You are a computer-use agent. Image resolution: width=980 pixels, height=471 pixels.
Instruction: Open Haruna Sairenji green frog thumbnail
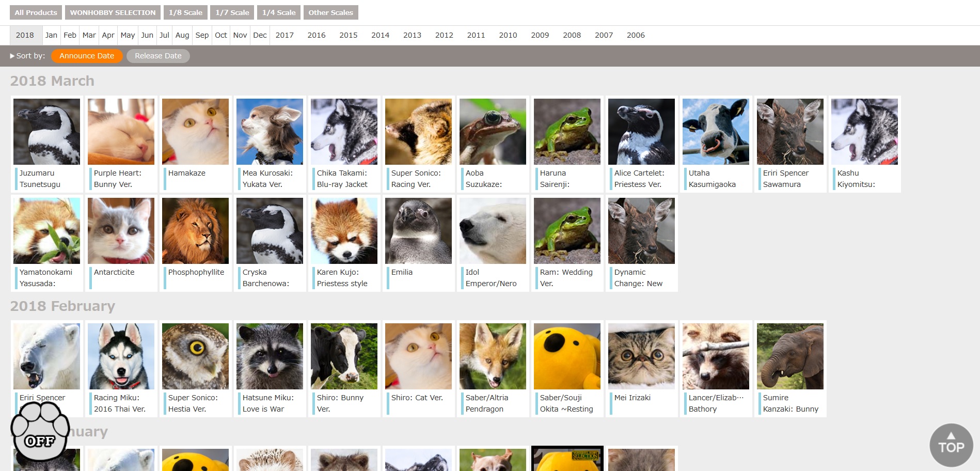tap(567, 132)
